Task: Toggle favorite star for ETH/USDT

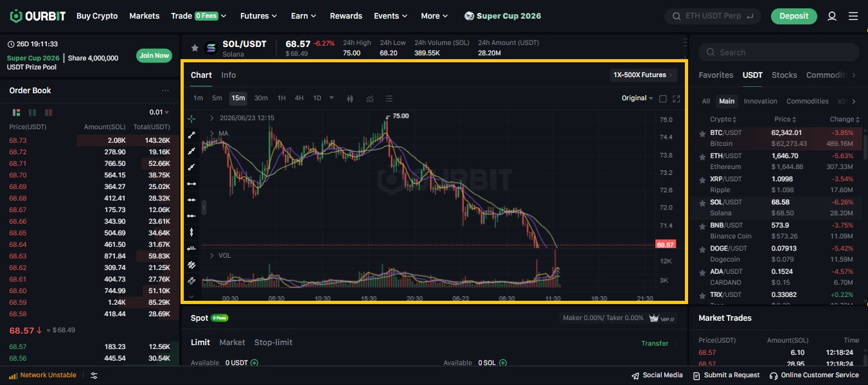Action: click(x=702, y=156)
